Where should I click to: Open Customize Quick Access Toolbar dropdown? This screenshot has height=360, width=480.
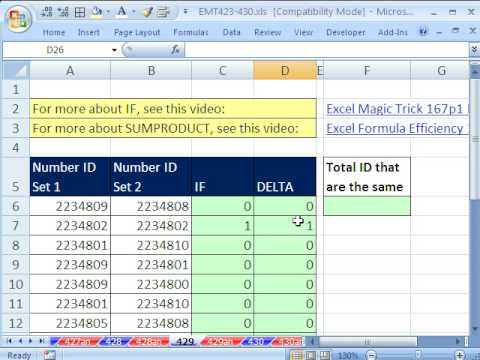186,12
